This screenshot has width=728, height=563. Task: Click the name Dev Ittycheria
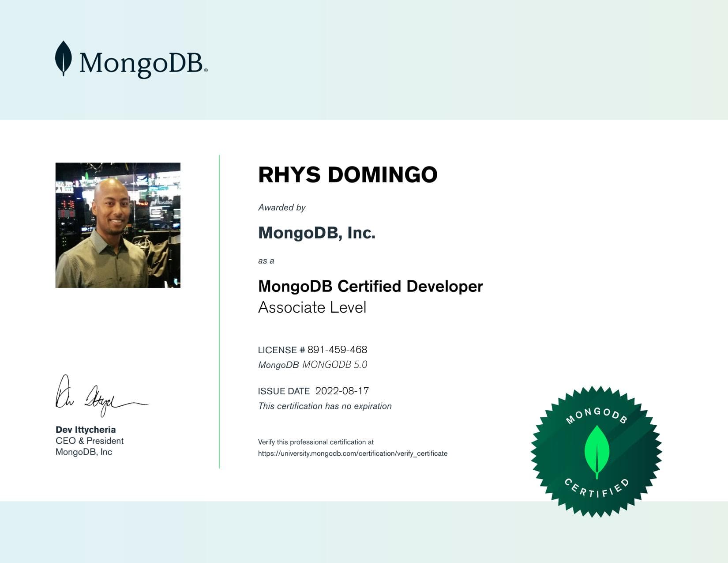[x=86, y=430]
